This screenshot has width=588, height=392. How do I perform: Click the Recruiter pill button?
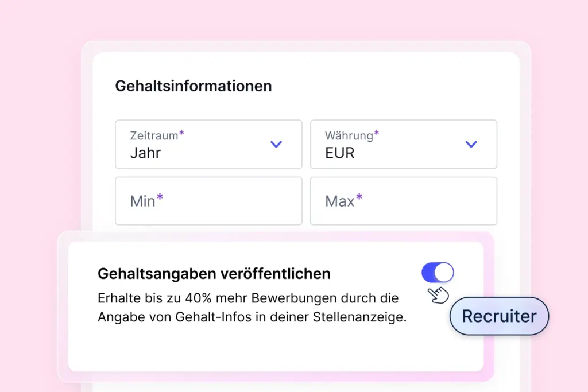coord(499,316)
